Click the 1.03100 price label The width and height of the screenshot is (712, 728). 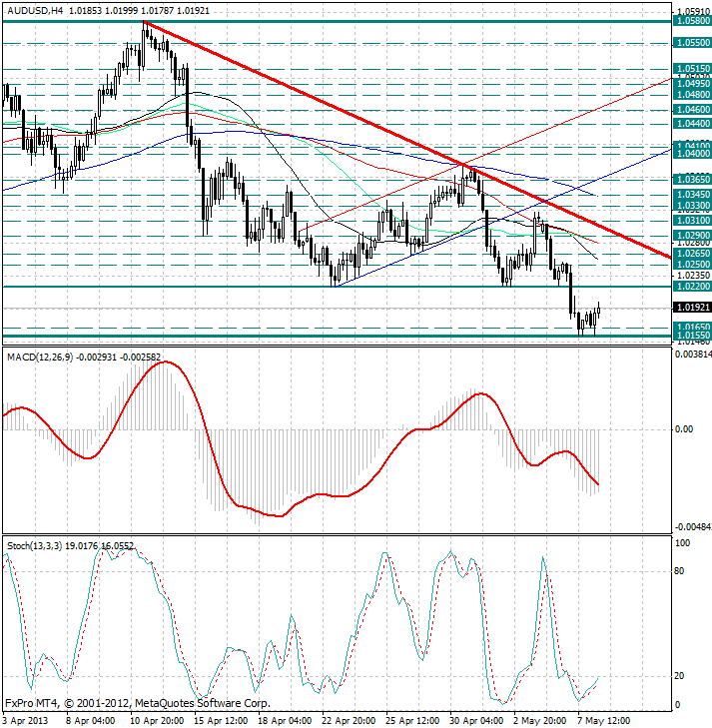[692, 220]
